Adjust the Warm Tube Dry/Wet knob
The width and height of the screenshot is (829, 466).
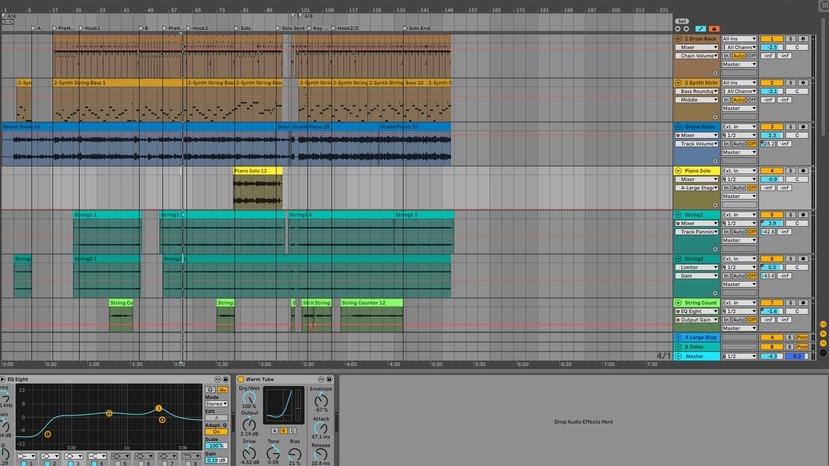(249, 399)
